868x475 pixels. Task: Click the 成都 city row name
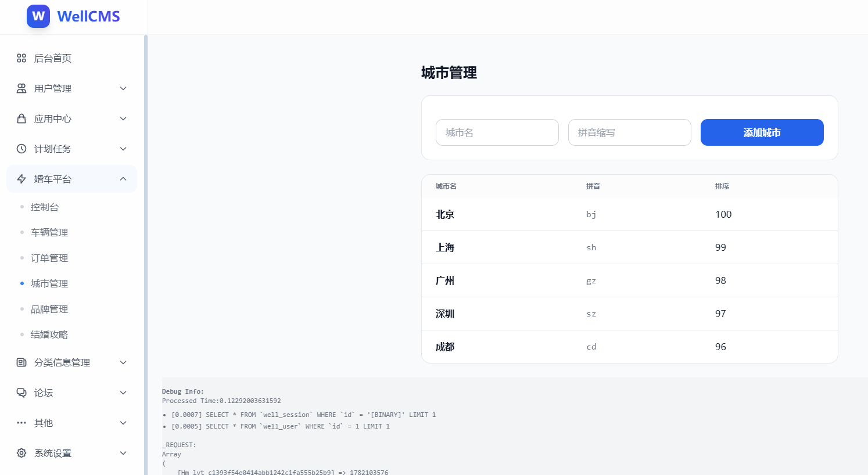pos(445,347)
